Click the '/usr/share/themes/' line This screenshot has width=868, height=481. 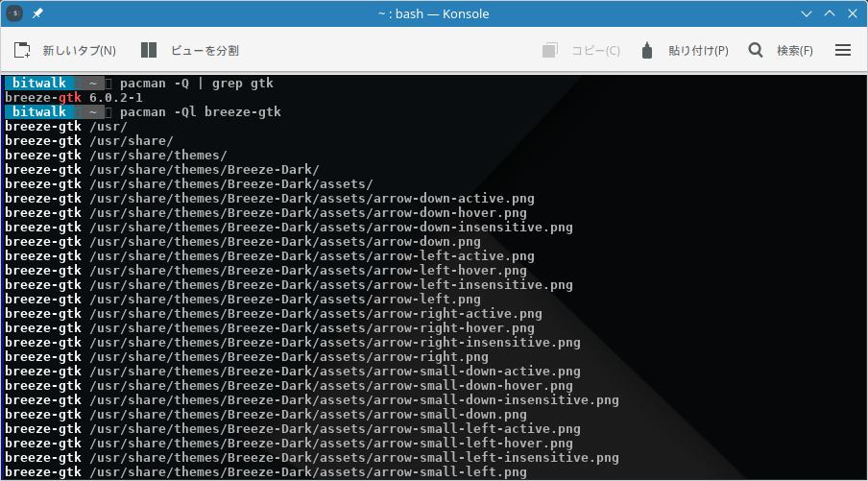point(115,155)
